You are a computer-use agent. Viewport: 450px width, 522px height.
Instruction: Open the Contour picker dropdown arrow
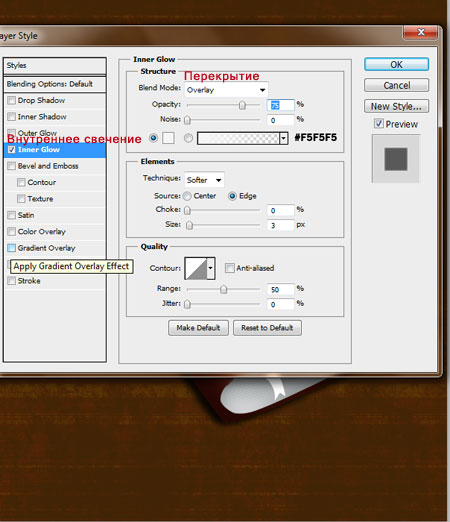[x=211, y=268]
